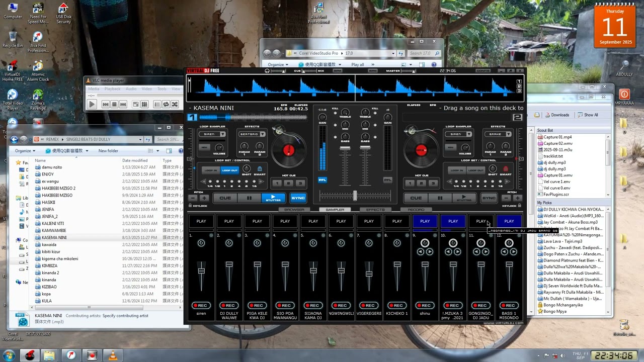Image resolution: width=644 pixels, height=362 pixels.
Task: Toggle deck 1 PFL headphone button
Action: [x=322, y=179]
